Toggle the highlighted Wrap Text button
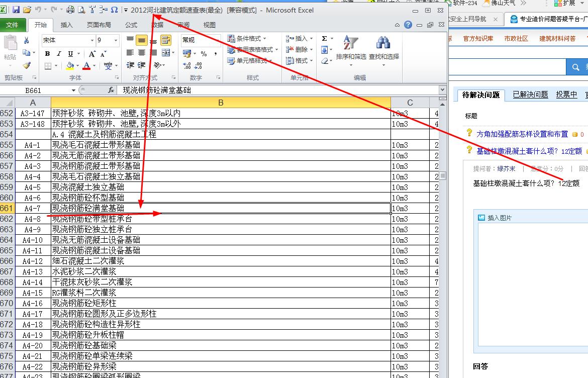Screen dimensions: 588x378 tap(166, 40)
